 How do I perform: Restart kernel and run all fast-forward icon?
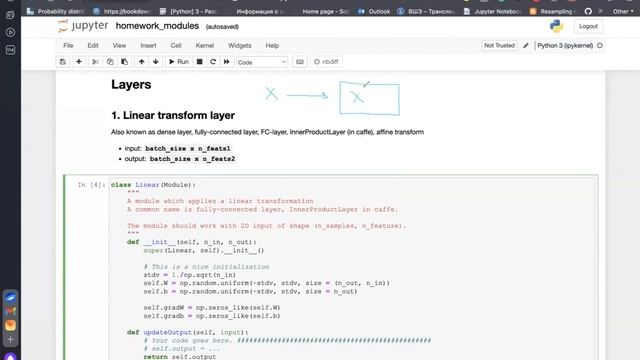[226, 62]
